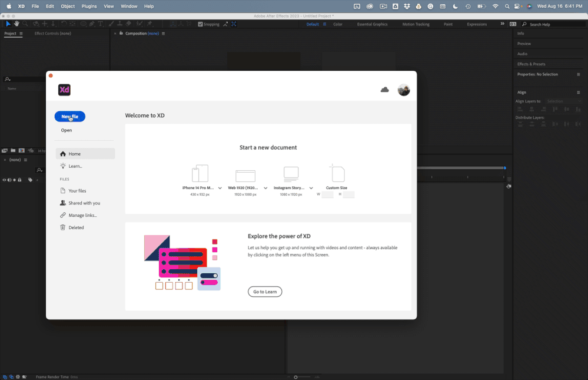Open Properties panel menu
The width and height of the screenshot is (588, 380).
tap(578, 74)
